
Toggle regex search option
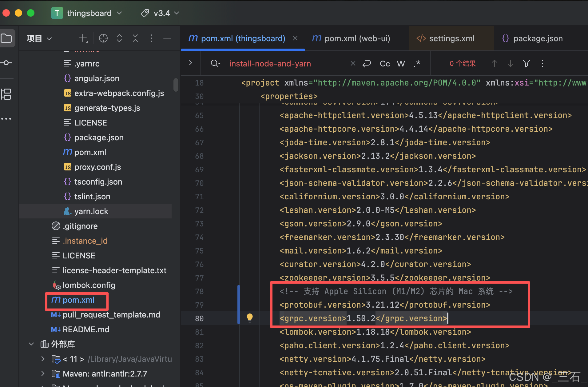(x=417, y=63)
